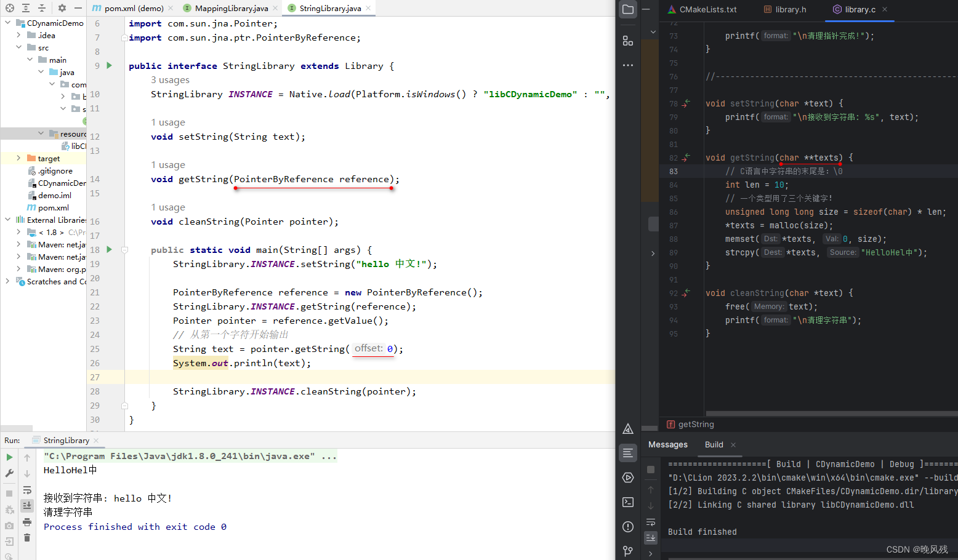
Task: Click Collapse All in project tool header
Action: point(42,8)
